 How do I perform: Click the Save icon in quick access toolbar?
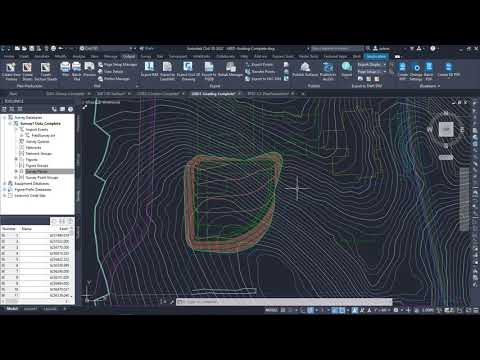pos(32,48)
